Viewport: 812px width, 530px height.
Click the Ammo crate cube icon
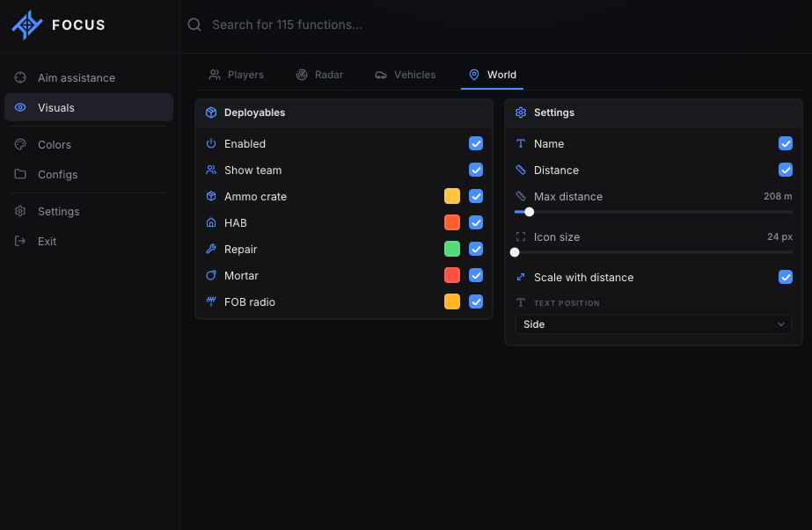(211, 196)
